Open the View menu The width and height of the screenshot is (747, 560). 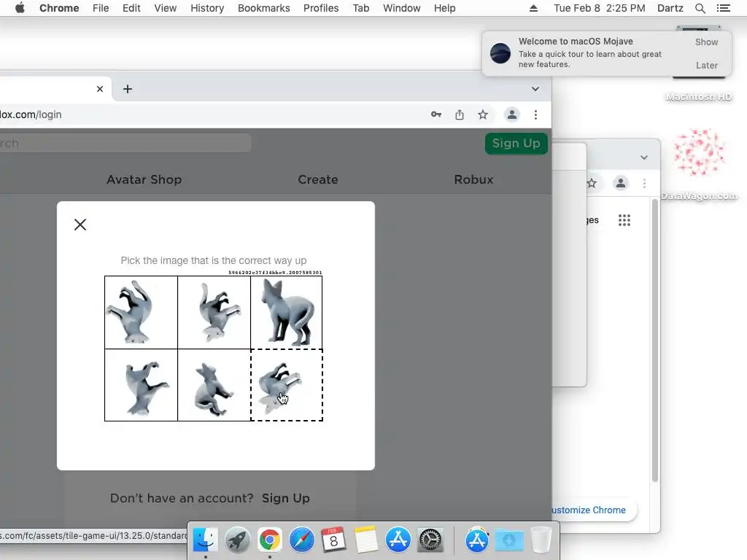[x=166, y=8]
